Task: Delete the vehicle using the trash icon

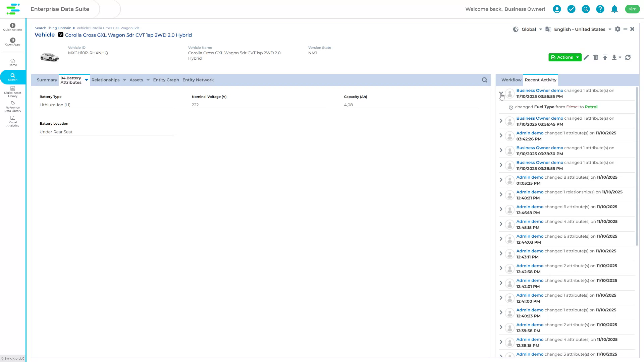Action: pyautogui.click(x=596, y=57)
